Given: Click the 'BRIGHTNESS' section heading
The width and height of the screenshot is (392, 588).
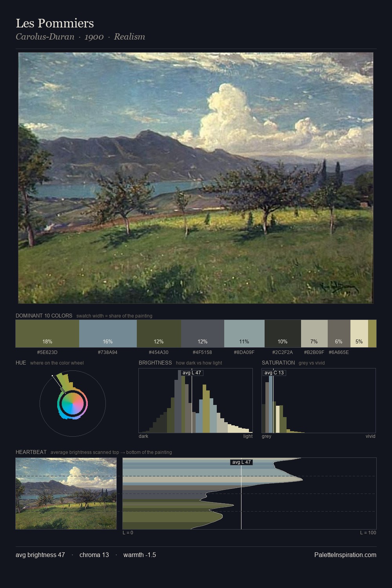Looking at the screenshot, I should pyautogui.click(x=155, y=363).
